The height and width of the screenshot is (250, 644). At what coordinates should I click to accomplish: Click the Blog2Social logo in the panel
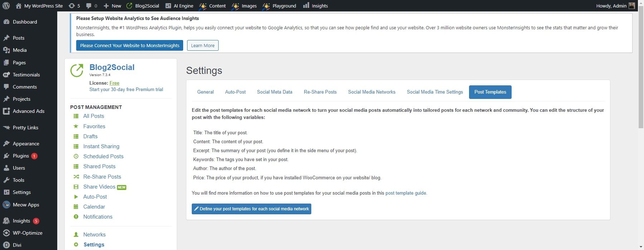click(77, 70)
